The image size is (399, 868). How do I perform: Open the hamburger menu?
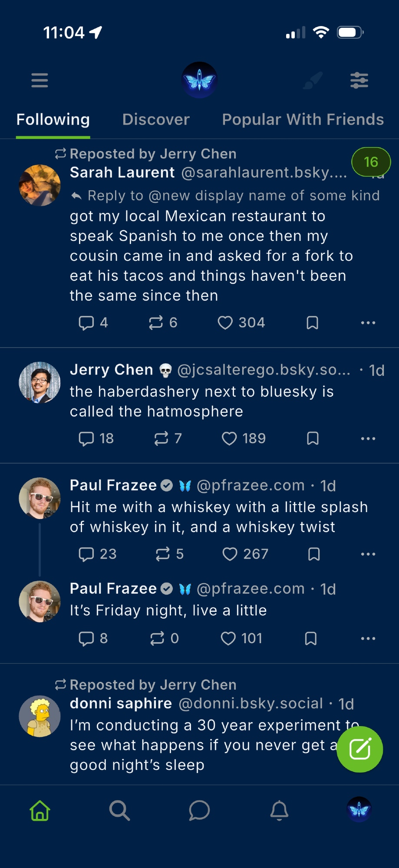[40, 80]
